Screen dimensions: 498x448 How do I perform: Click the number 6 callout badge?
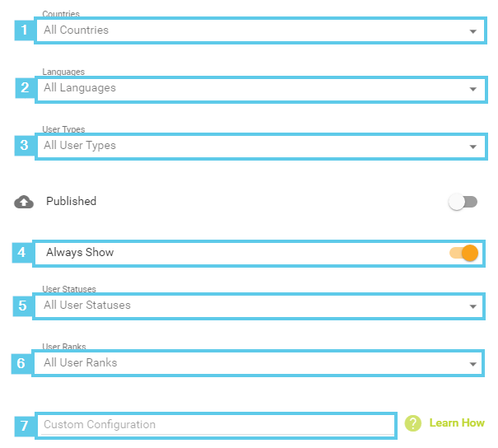(22, 363)
